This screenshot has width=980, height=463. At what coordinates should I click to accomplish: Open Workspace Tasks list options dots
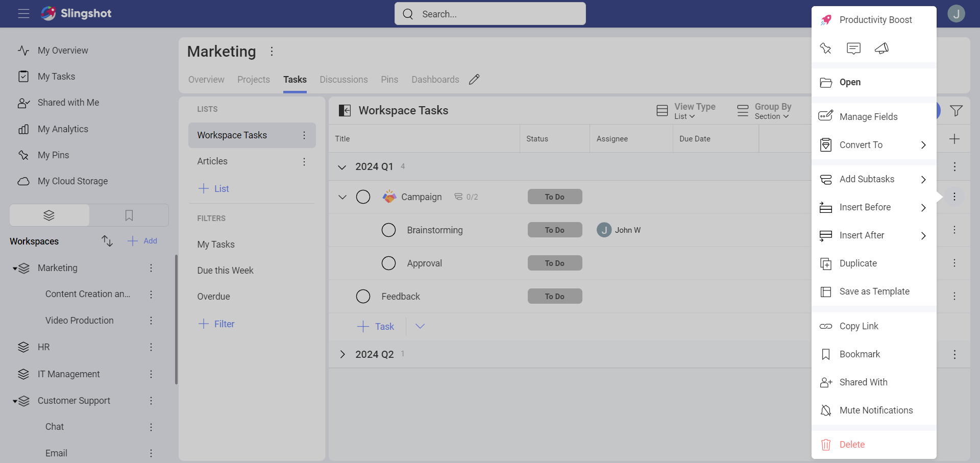pyautogui.click(x=304, y=135)
